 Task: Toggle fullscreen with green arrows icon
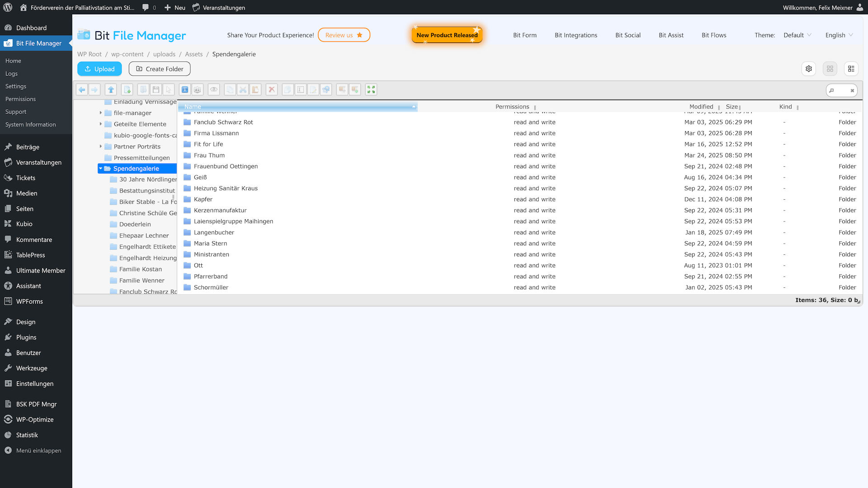[371, 89]
